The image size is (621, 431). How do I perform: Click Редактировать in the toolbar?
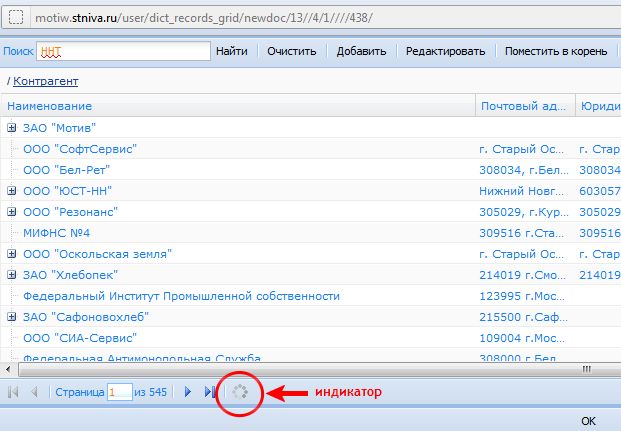[446, 52]
